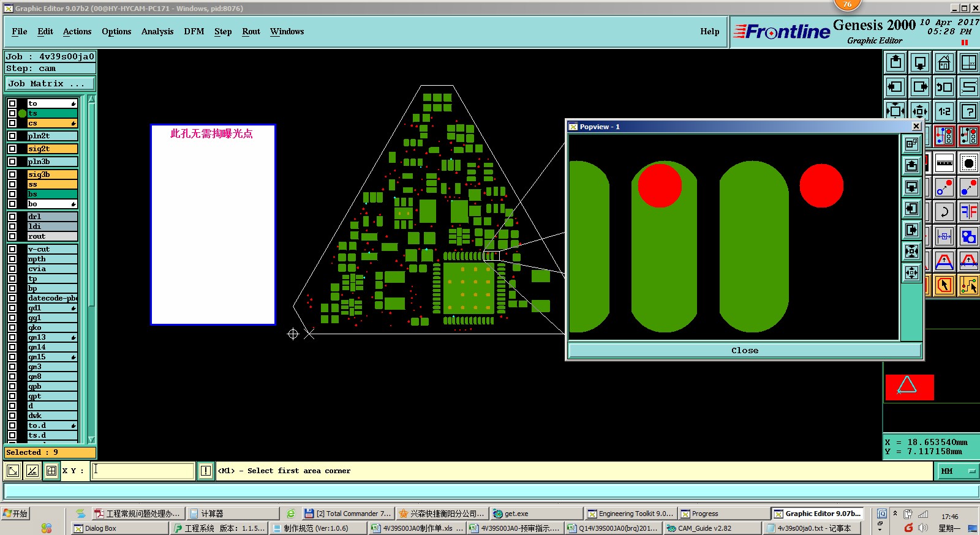This screenshot has width=980, height=535.
Task: Toggle the 'pln3b' layer checkbox
Action: [x=12, y=162]
